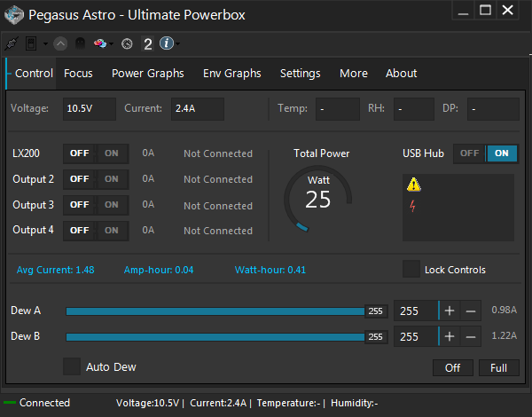Screen dimensions: 532x417
Task: Click the device selector icon in toolbar
Action: tap(31, 43)
